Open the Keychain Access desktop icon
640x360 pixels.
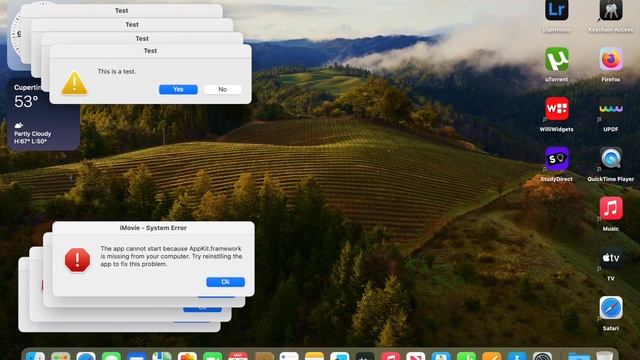click(611, 10)
